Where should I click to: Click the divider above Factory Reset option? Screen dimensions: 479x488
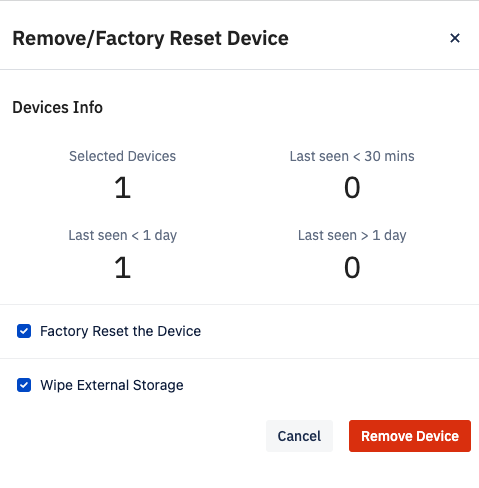pos(239,304)
